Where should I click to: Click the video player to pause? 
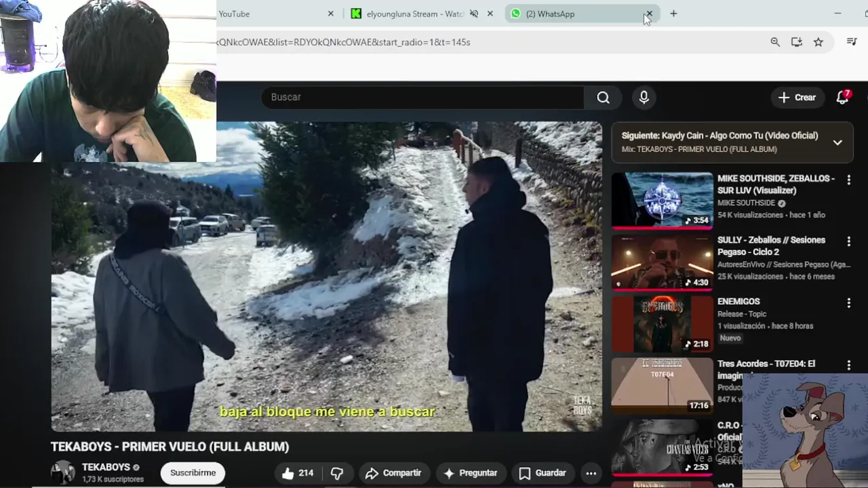pos(327,277)
